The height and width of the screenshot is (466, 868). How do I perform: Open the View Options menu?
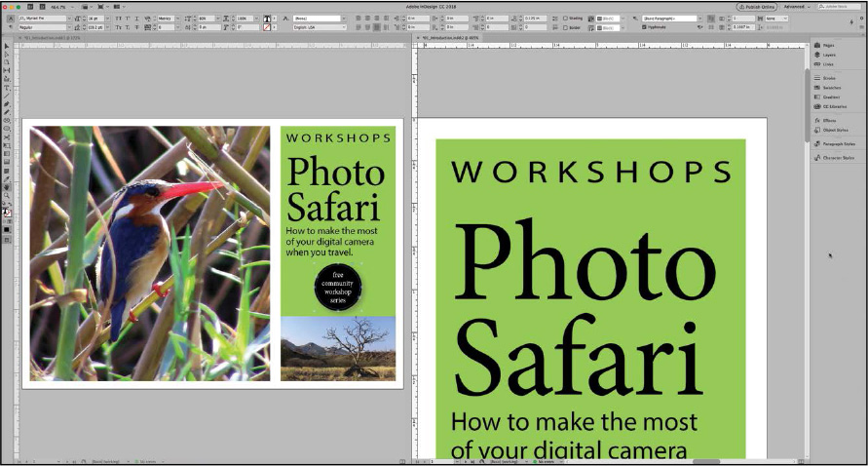87,7
